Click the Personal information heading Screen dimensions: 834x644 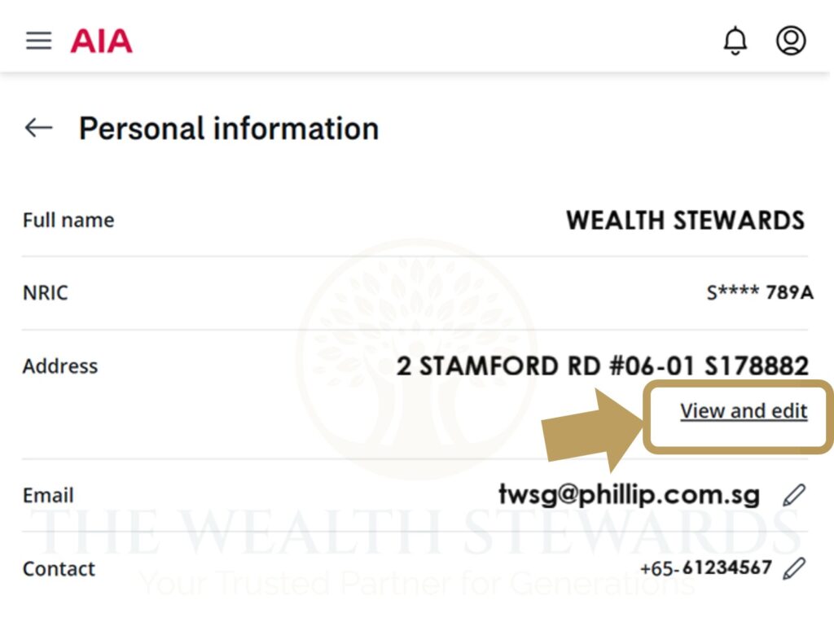(228, 129)
